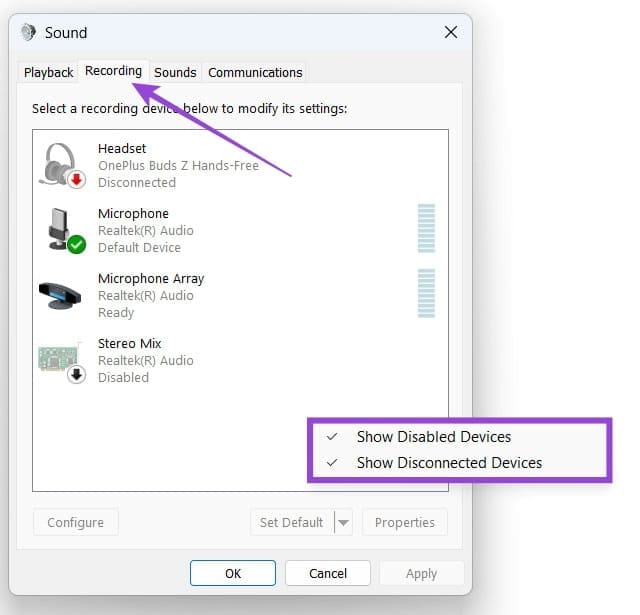Click the green default-device check badge
This screenshot has height=615, width=640.
(76, 244)
